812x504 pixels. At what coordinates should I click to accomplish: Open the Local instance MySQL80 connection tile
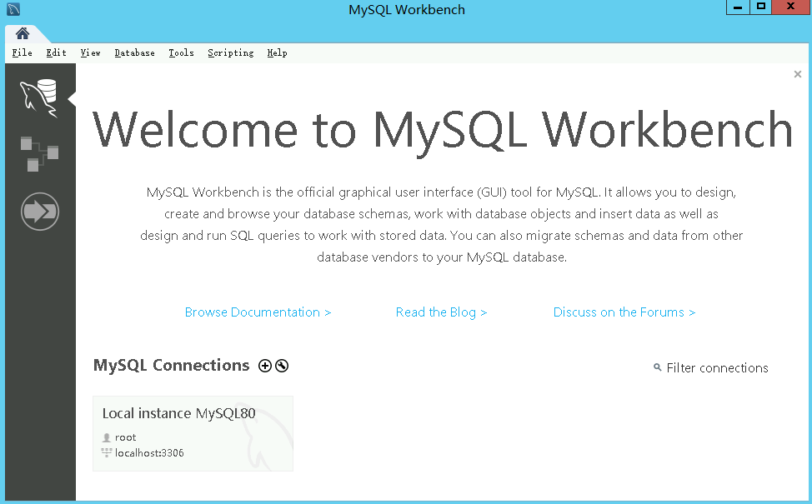pyautogui.click(x=193, y=434)
